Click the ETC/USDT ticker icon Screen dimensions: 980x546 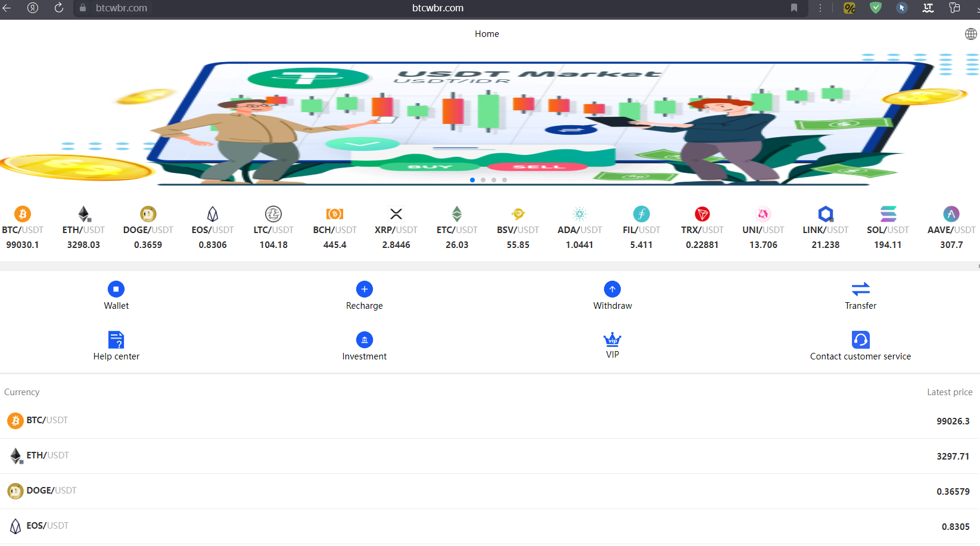[457, 213]
